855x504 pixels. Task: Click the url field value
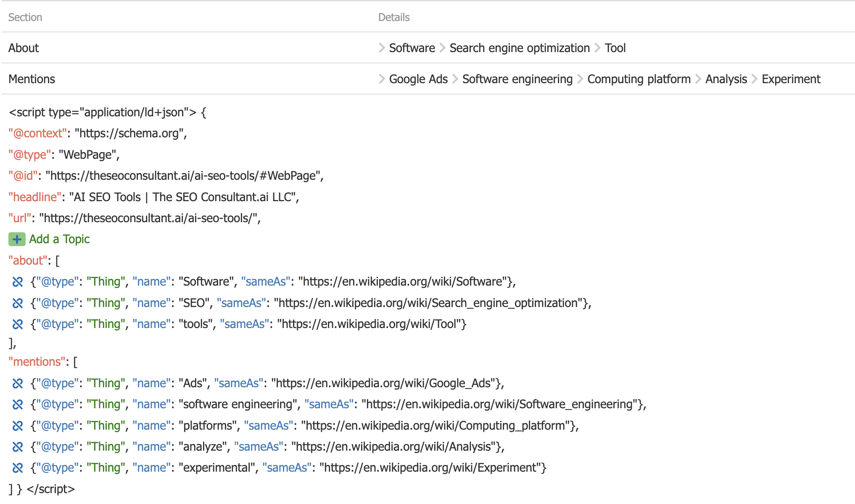tap(149, 218)
